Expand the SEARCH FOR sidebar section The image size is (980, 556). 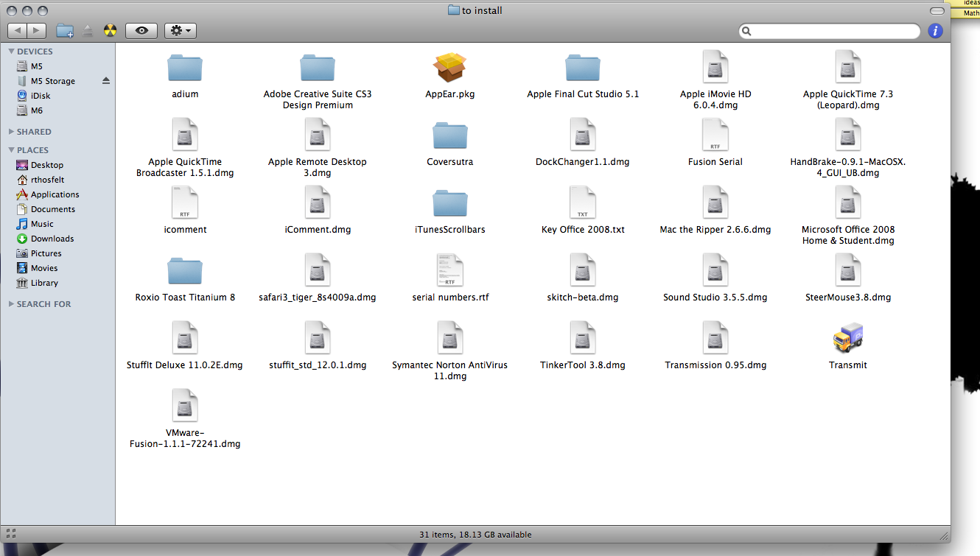(12, 304)
